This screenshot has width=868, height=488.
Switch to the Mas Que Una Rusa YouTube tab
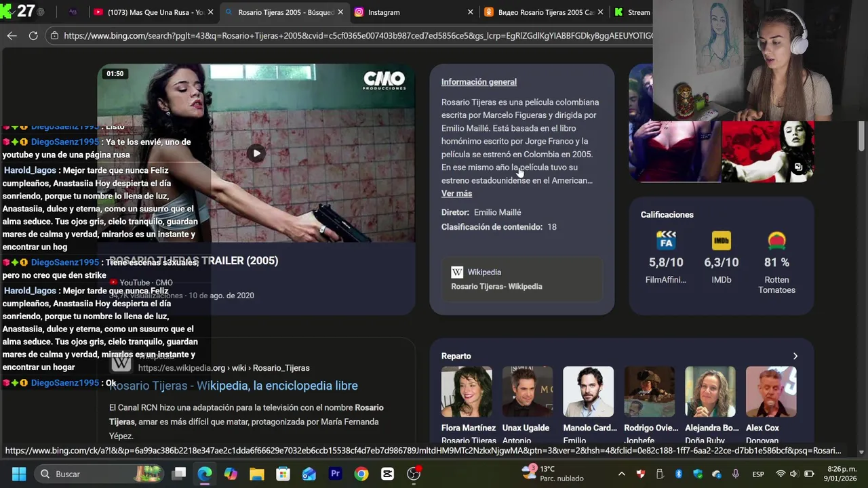coord(156,12)
